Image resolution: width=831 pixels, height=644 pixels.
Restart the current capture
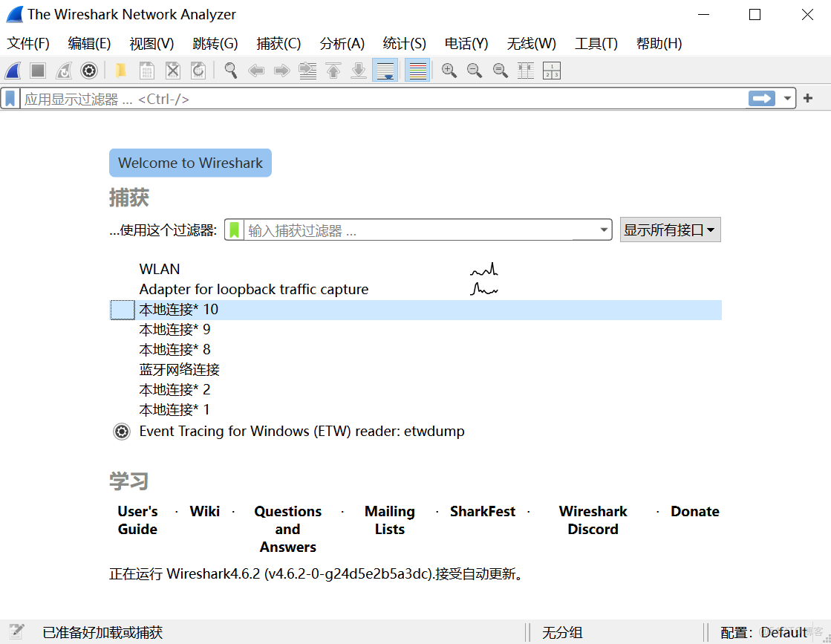coord(64,71)
